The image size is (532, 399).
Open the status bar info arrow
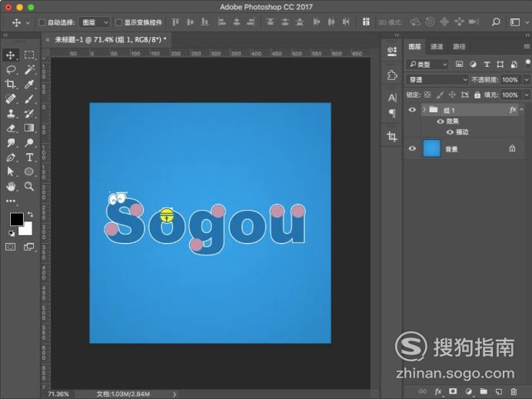[175, 394]
